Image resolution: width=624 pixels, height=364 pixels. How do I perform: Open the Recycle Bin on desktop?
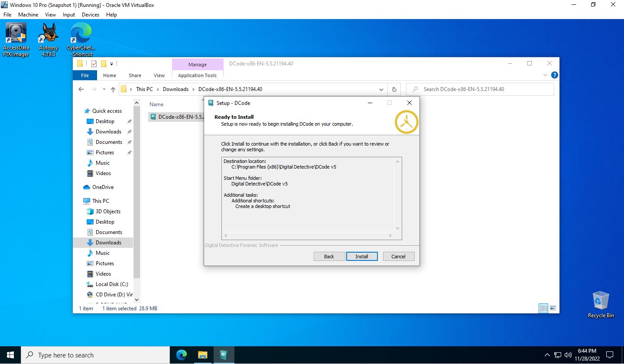point(601,305)
